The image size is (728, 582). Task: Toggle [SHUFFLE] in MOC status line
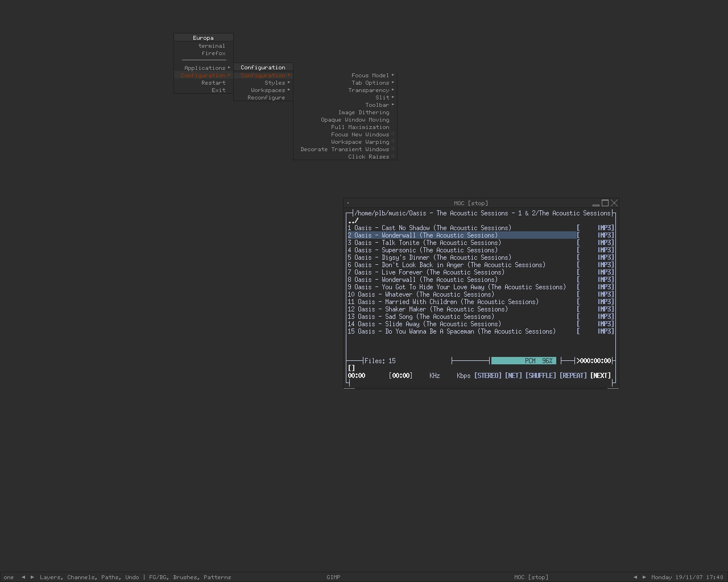coord(541,376)
